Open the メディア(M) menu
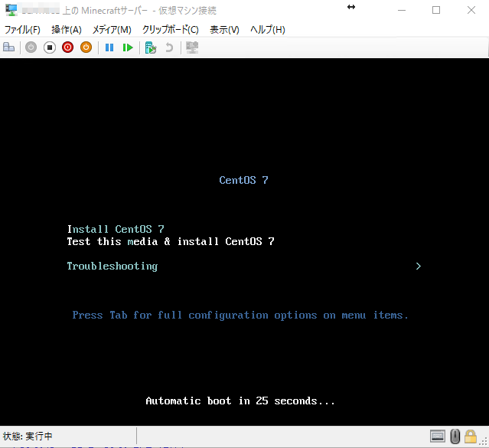The height and width of the screenshot is (448, 489). 112,30
